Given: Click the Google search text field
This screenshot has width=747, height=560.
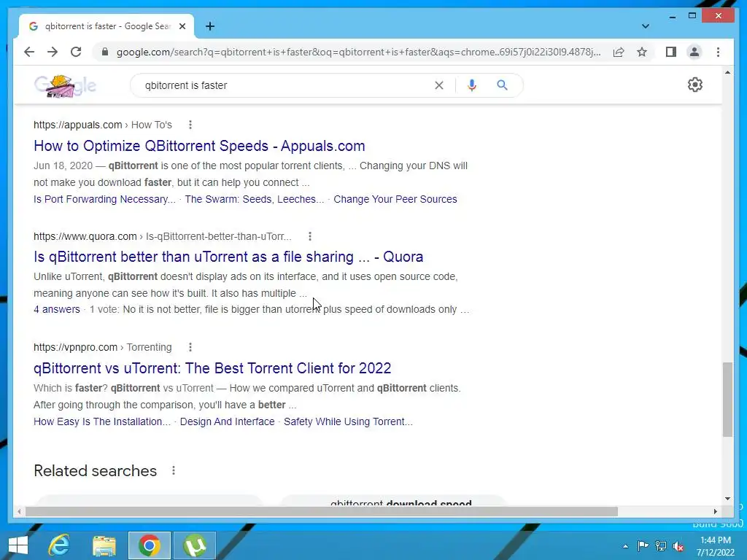Looking at the screenshot, I should coord(286,85).
